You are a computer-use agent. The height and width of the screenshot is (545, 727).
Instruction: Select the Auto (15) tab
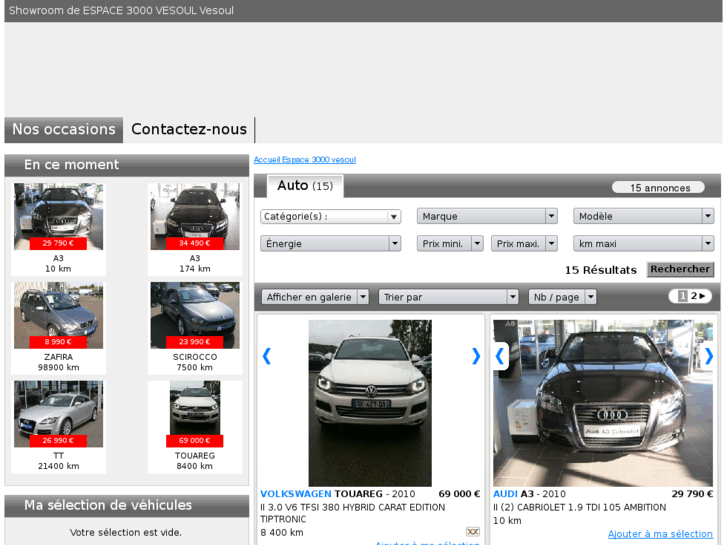click(x=305, y=186)
